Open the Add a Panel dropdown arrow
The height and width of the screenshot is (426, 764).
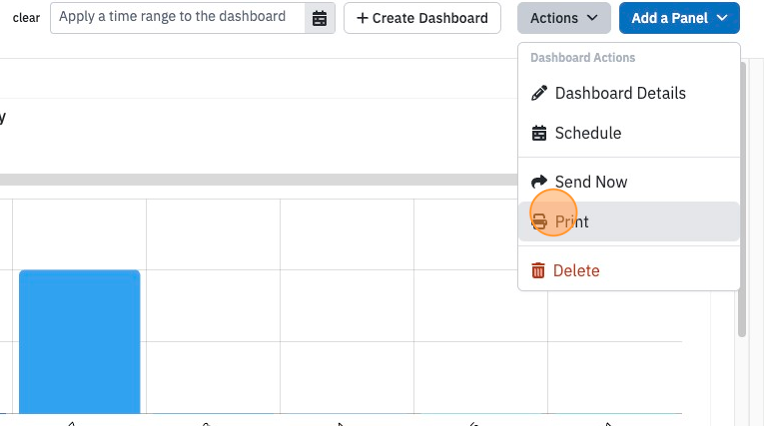[x=722, y=18]
